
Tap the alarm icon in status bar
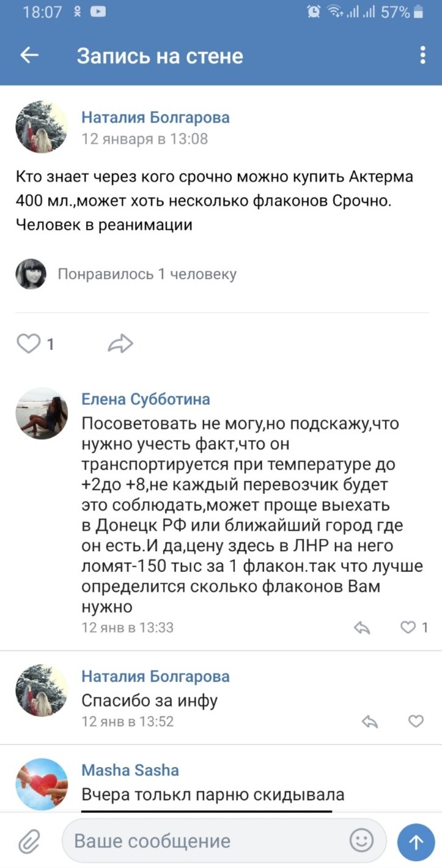[x=314, y=12]
